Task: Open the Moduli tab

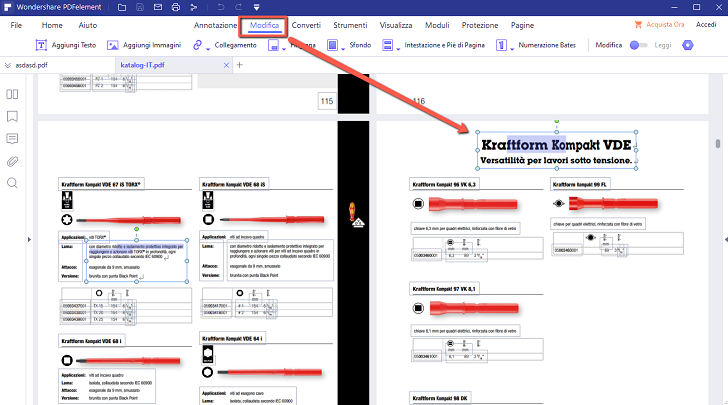Action: [x=437, y=25]
